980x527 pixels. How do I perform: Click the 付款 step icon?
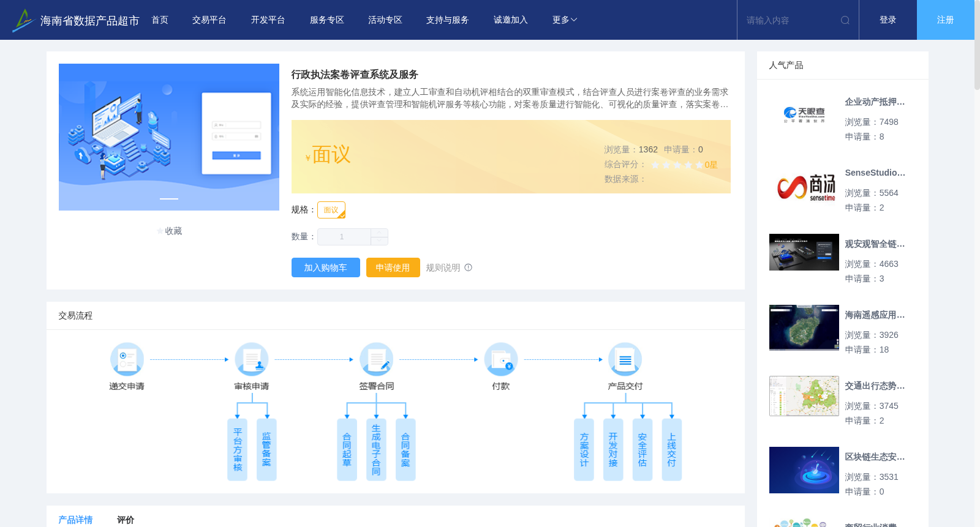(x=501, y=359)
